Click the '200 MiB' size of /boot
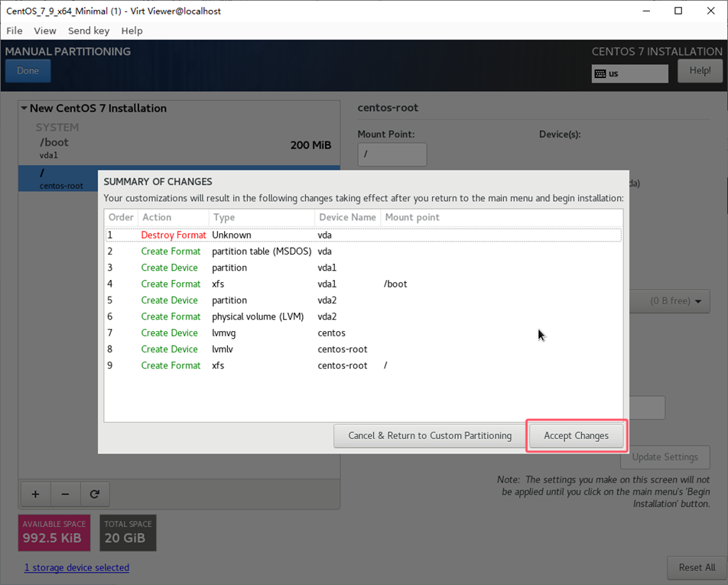The width and height of the screenshot is (728, 585). click(x=310, y=145)
